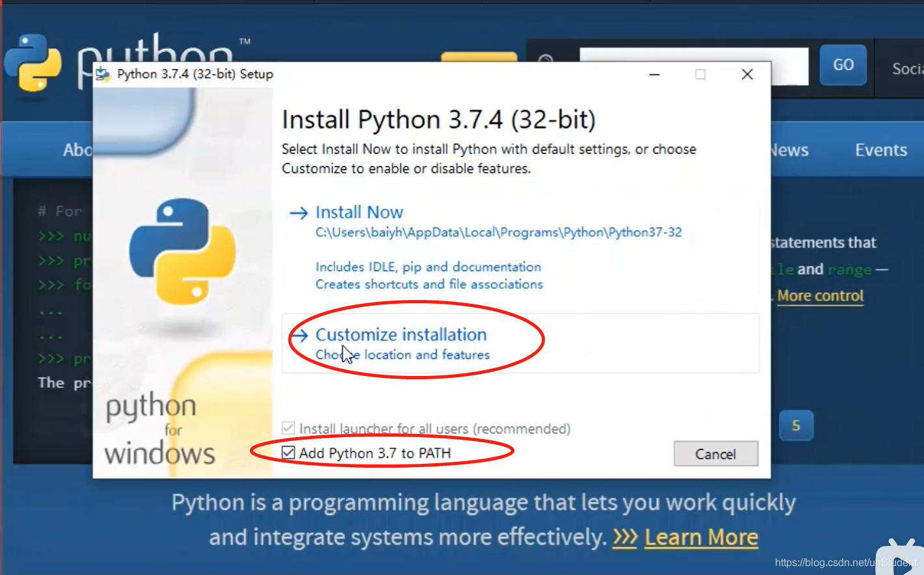Close the Python Setup window

[x=747, y=74]
